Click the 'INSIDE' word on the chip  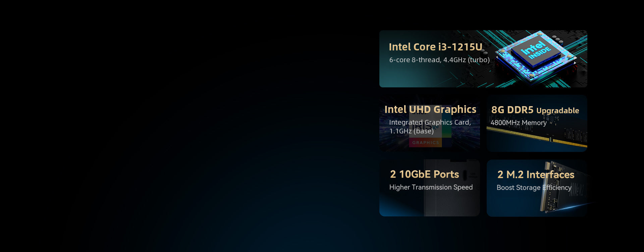point(540,53)
